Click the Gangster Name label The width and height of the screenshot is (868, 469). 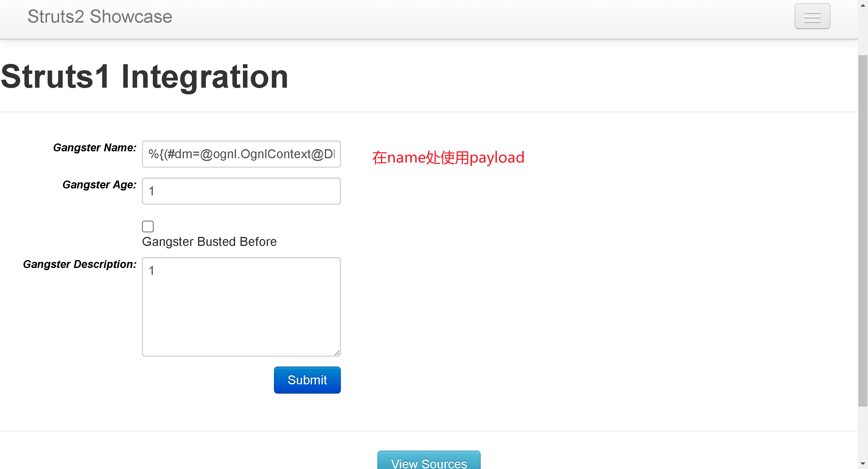pos(95,148)
